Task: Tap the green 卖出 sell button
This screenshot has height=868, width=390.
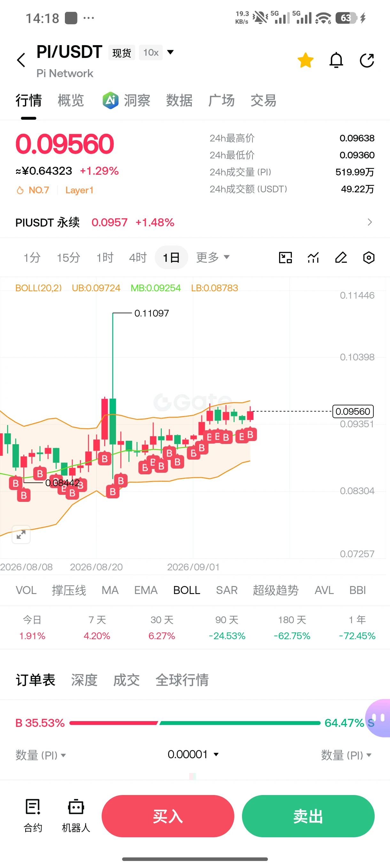Action: [x=308, y=816]
